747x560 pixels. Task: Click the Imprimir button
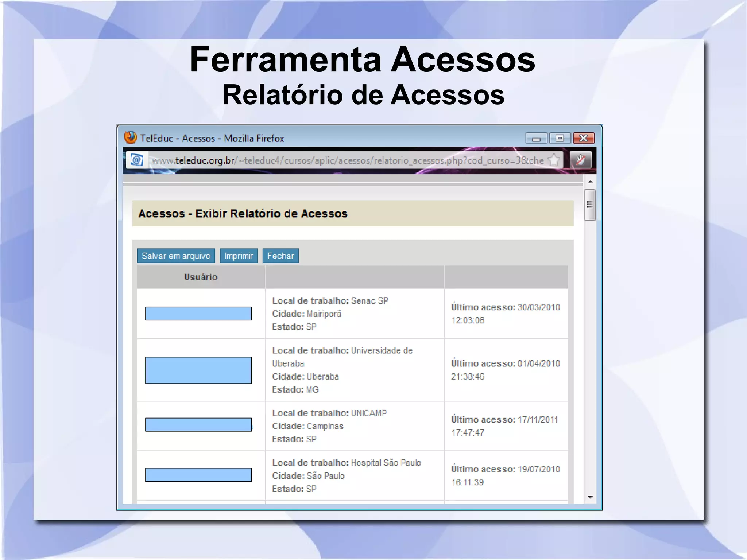239,256
